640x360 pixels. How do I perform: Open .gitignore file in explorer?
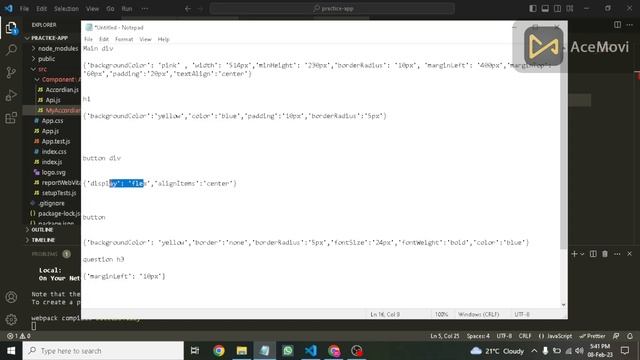tap(52, 203)
